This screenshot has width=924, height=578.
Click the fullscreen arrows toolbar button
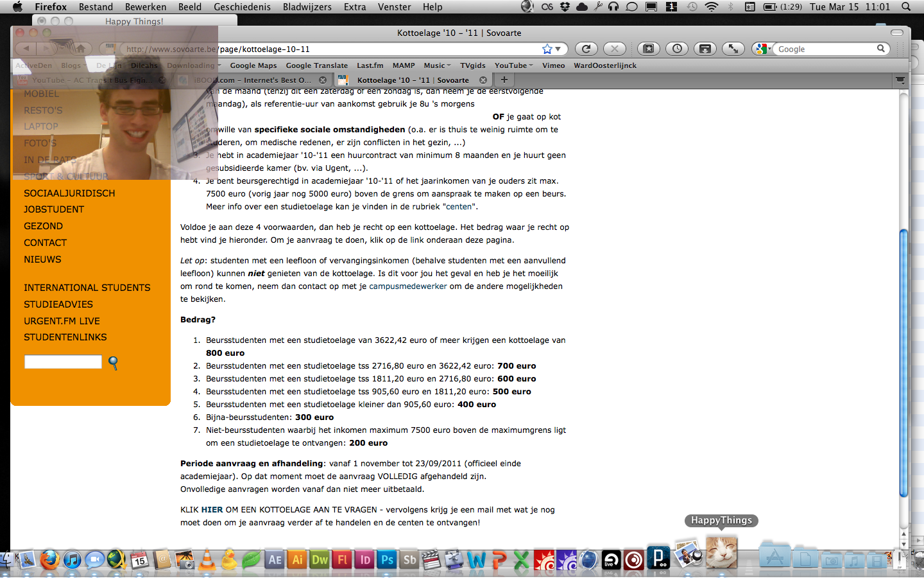tap(733, 49)
